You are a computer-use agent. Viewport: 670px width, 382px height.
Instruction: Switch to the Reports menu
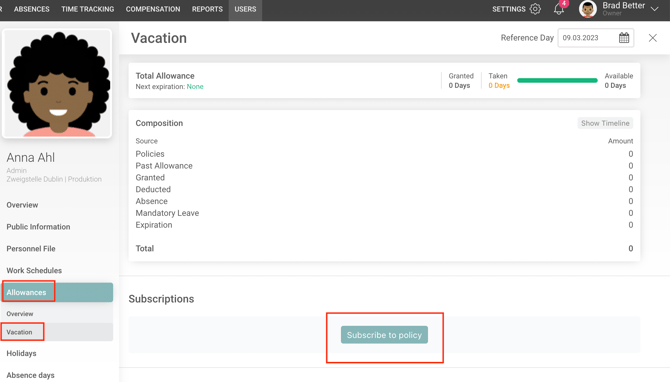[207, 9]
